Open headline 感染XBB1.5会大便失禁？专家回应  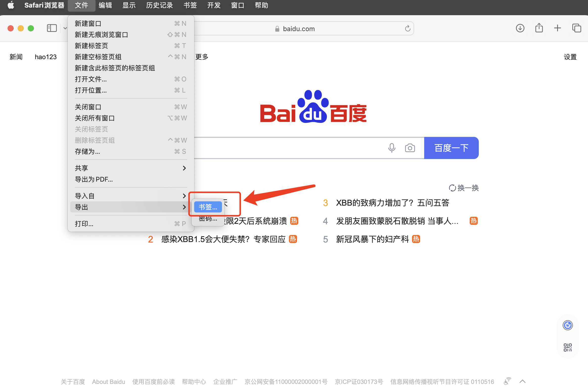(223, 239)
